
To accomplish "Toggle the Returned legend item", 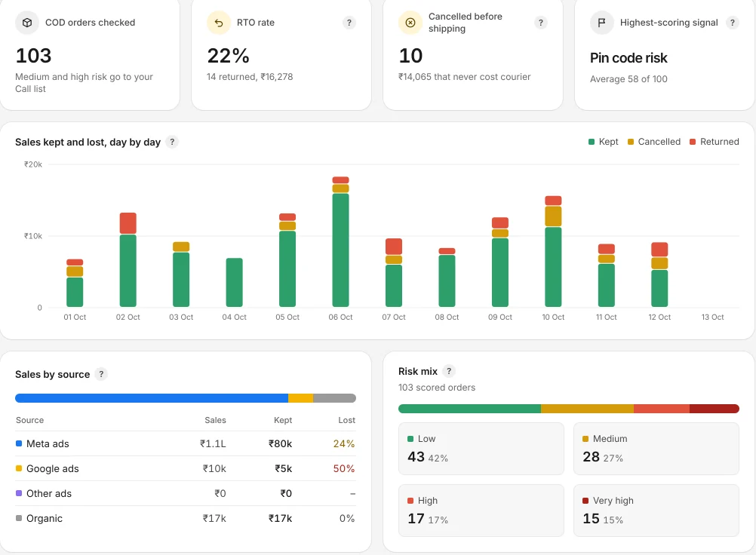I will click(714, 142).
